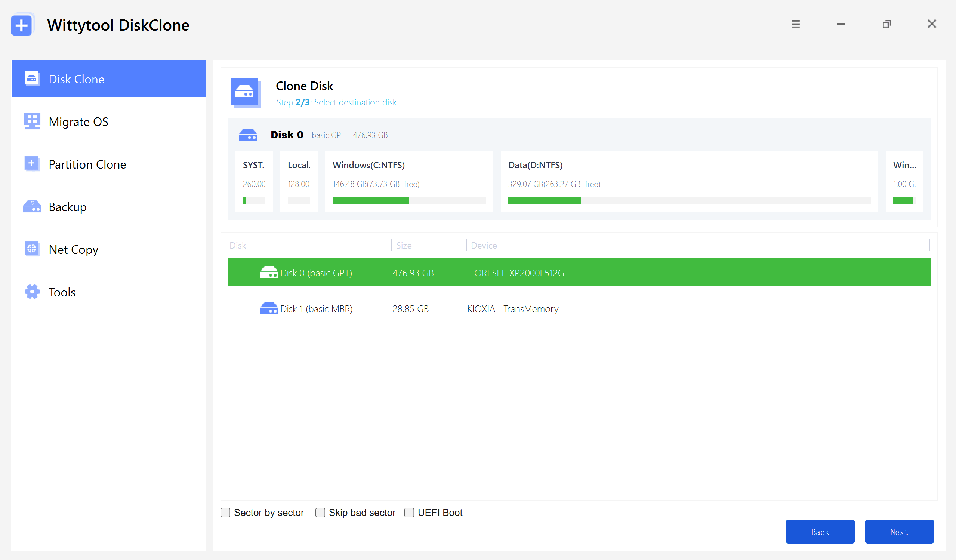This screenshot has width=956, height=560.
Task: Click the Partition Clone plus icon
Action: pos(32,164)
